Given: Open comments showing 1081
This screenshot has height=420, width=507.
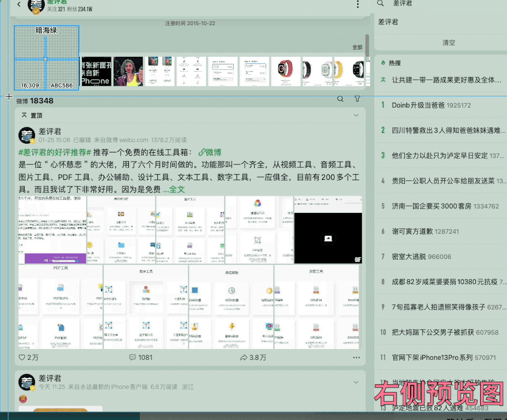Looking at the screenshot, I should (x=140, y=357).
